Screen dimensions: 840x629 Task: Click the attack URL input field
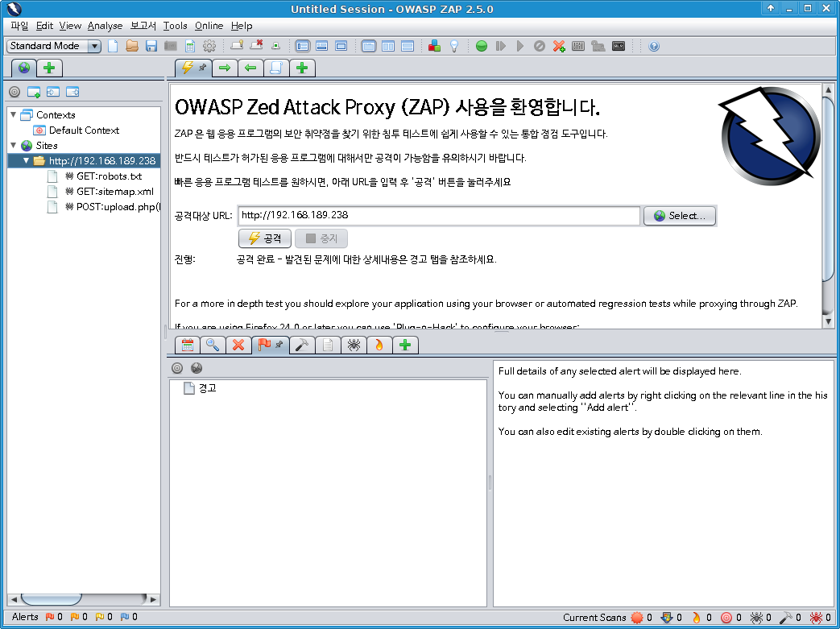click(439, 215)
